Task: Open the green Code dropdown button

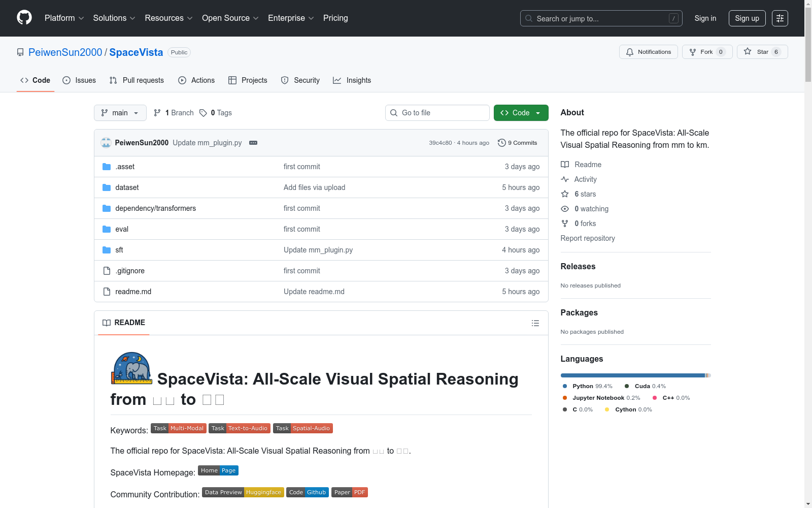Action: click(521, 113)
